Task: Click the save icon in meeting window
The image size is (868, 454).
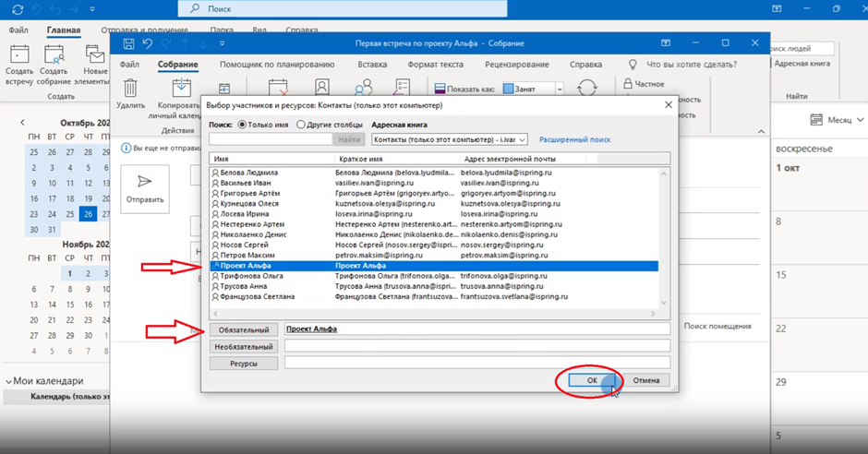Action: [128, 43]
